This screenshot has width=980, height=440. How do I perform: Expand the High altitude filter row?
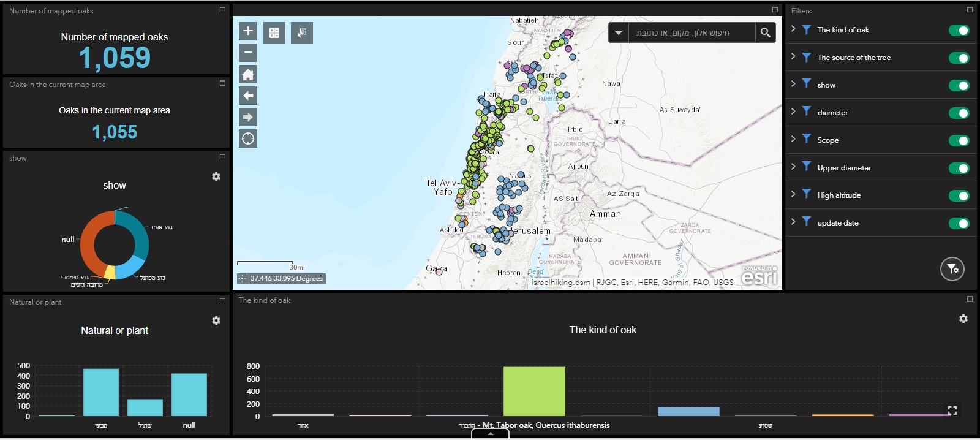793,194
